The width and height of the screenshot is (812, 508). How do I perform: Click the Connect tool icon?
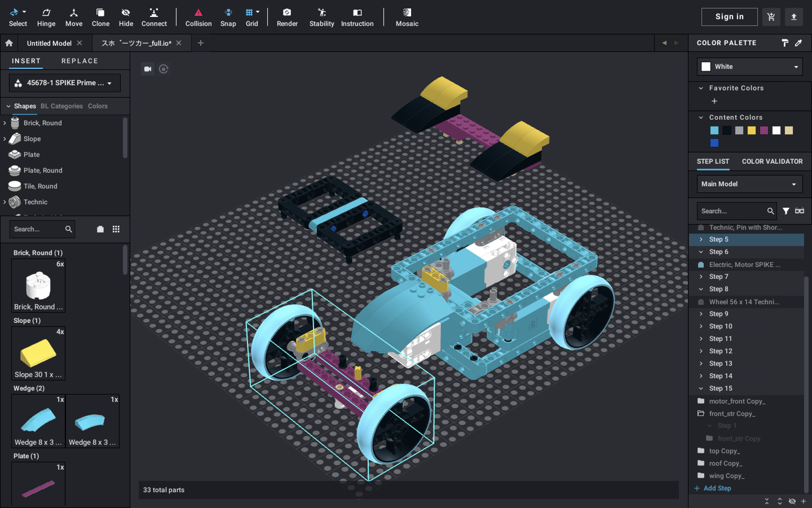click(154, 17)
